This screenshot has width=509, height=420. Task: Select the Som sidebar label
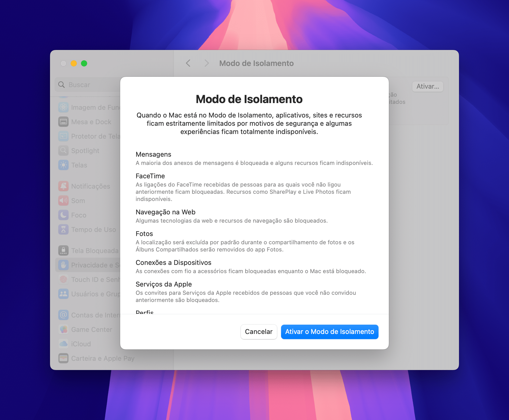click(78, 201)
